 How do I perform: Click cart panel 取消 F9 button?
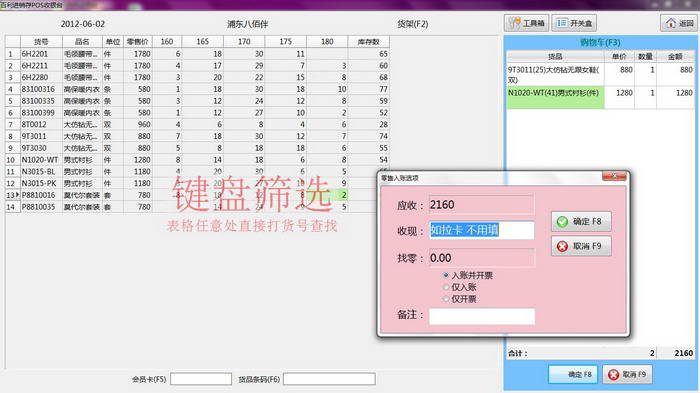(627, 375)
